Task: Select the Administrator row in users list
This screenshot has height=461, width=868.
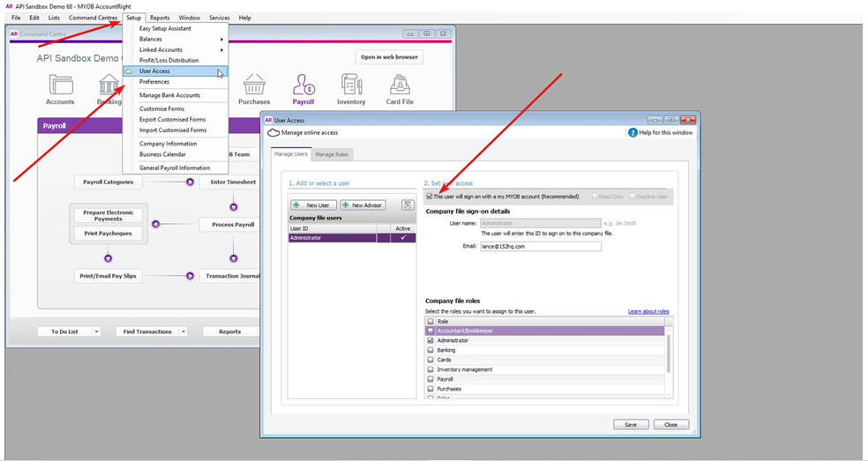Action: [352, 238]
